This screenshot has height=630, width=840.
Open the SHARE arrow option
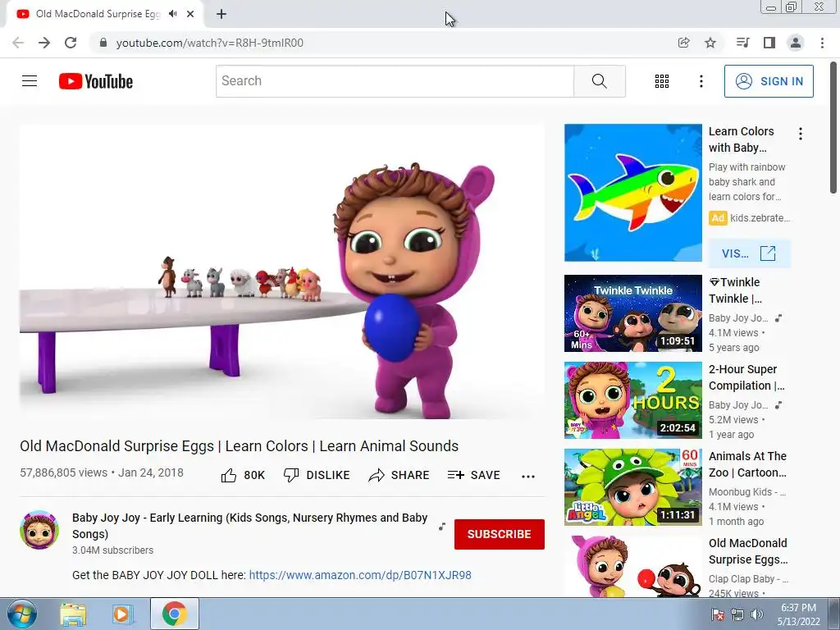coord(399,475)
